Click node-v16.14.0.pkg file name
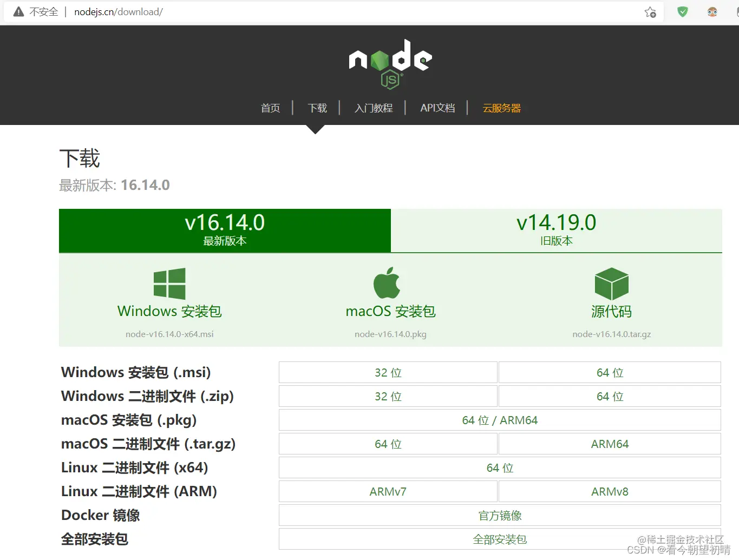Screen dimensions: 739x560 pos(390,334)
